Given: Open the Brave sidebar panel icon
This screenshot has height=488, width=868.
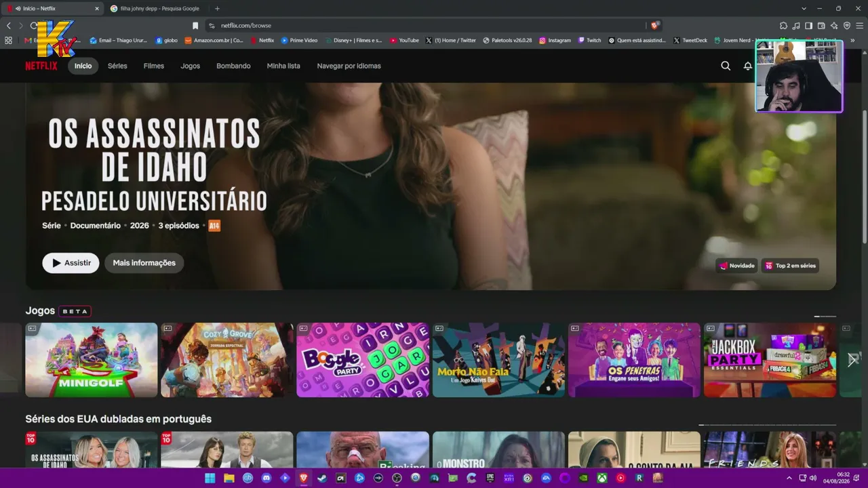Looking at the screenshot, I should pyautogui.click(x=809, y=26).
